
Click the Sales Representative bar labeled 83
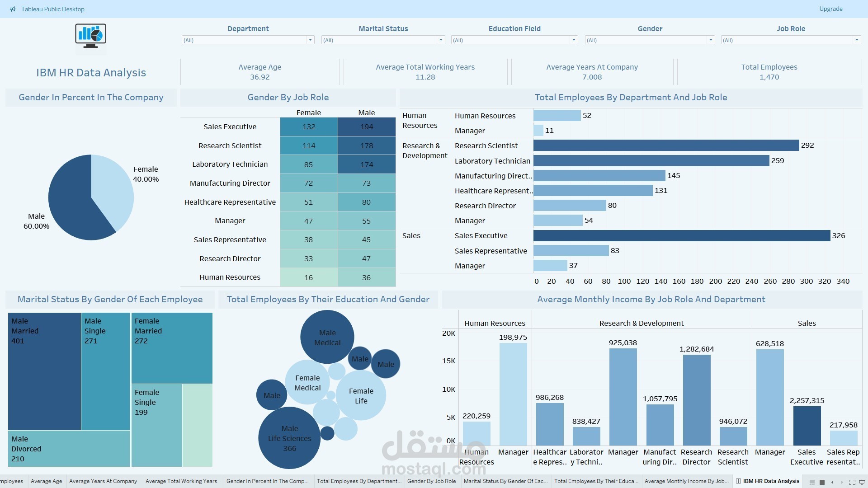pos(571,251)
